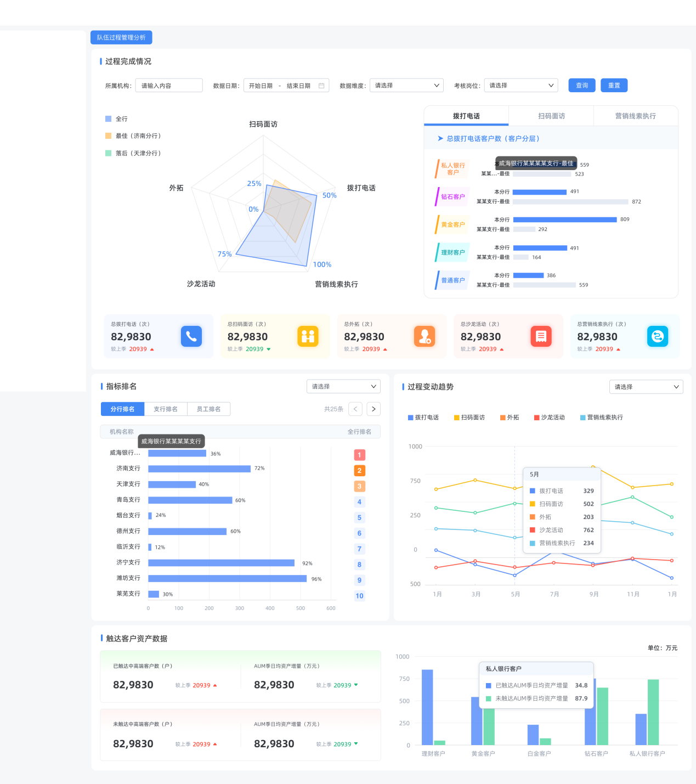This screenshot has height=784, width=696.
Task: Click the 潍坊支行 96% progress bar
Action: pos(227,579)
